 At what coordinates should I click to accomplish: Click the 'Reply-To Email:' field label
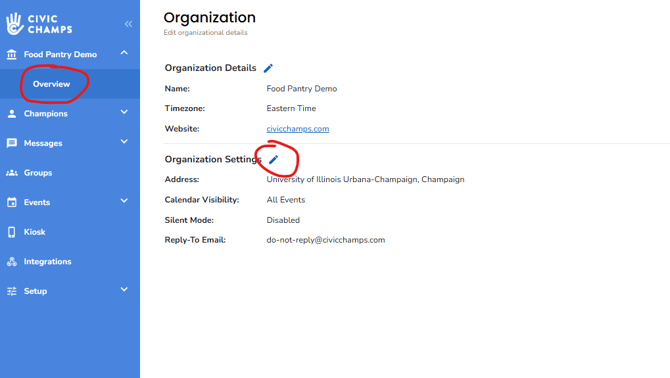[x=195, y=240]
